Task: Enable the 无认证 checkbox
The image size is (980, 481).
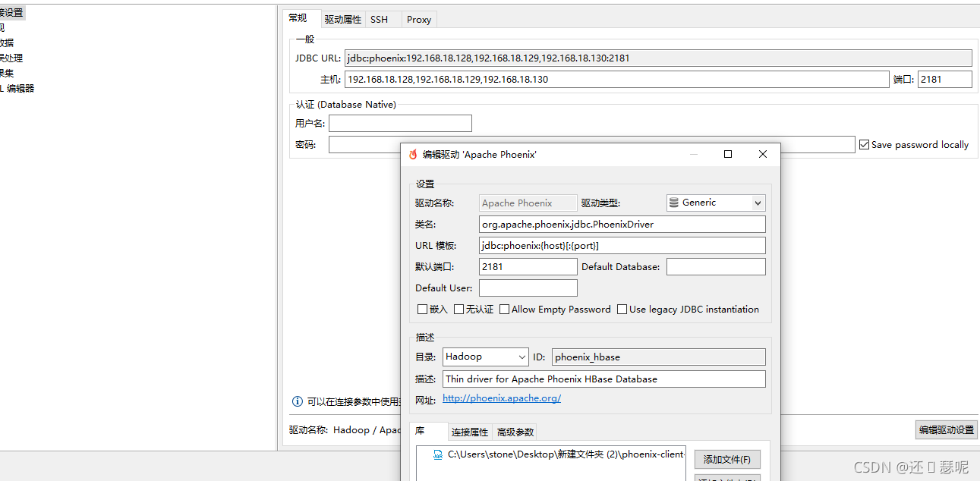Action: [458, 310]
